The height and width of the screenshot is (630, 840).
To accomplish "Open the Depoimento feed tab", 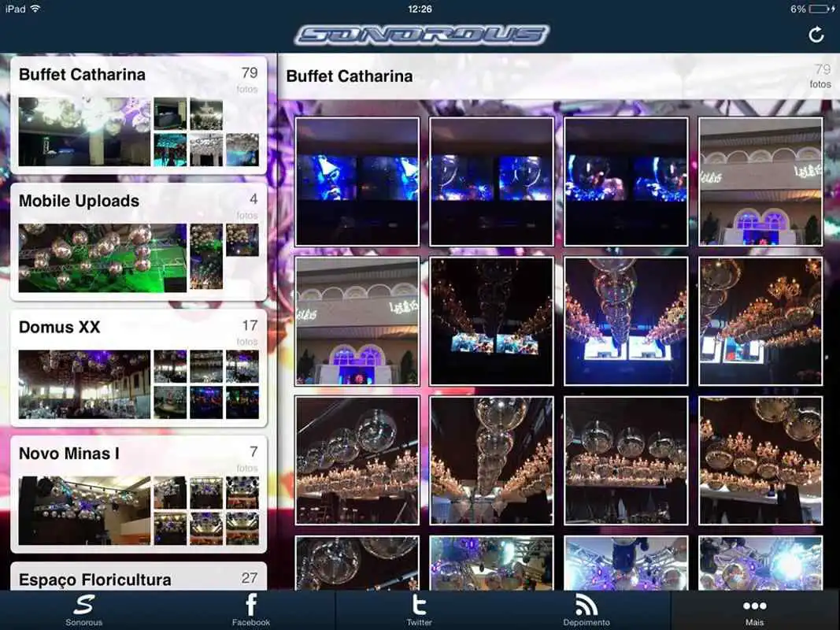I will pos(587,610).
